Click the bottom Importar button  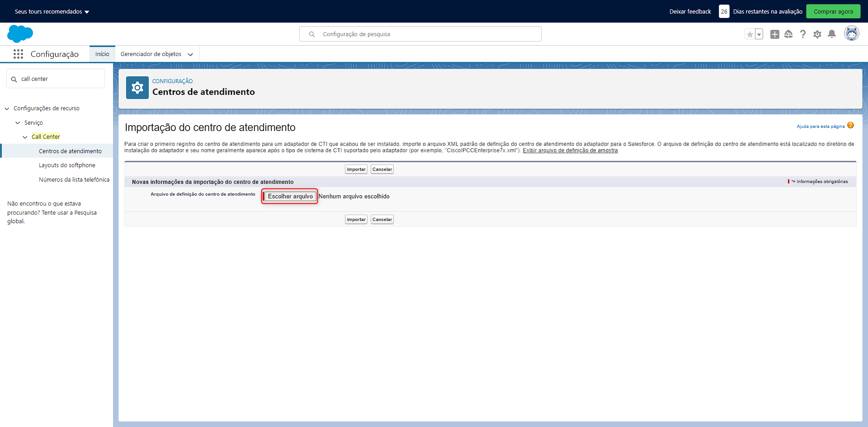356,220
